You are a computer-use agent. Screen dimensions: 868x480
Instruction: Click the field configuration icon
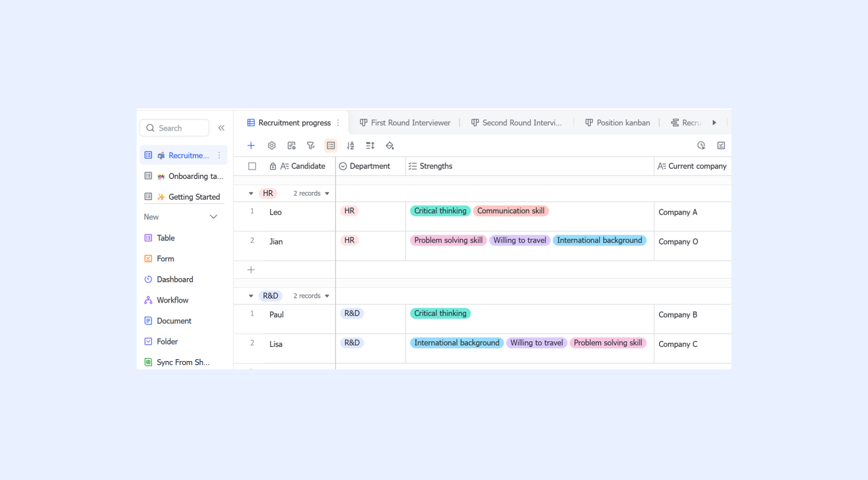(291, 146)
